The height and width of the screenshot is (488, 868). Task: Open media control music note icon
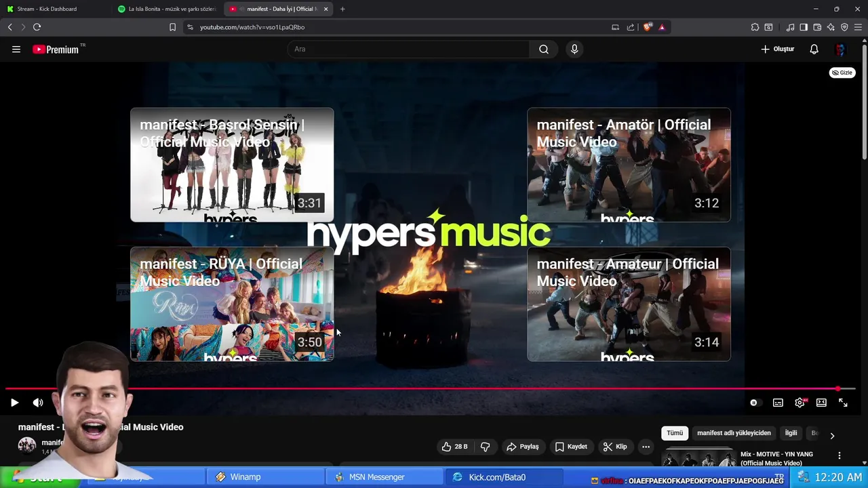(790, 27)
